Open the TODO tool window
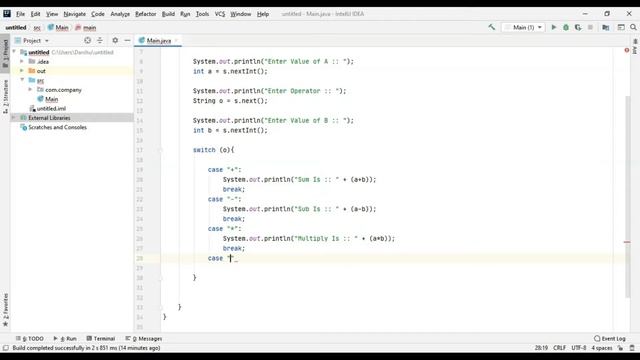This screenshot has height=360, width=640. click(x=30, y=338)
